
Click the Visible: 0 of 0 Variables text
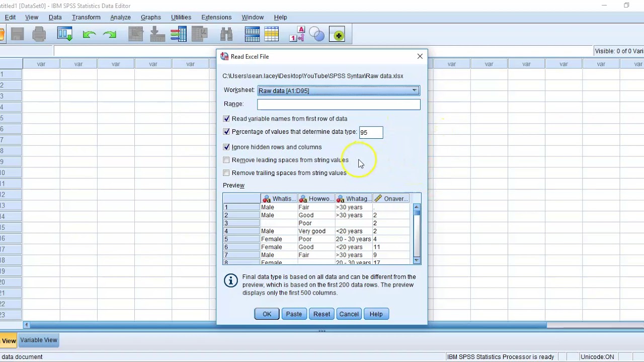(619, 51)
